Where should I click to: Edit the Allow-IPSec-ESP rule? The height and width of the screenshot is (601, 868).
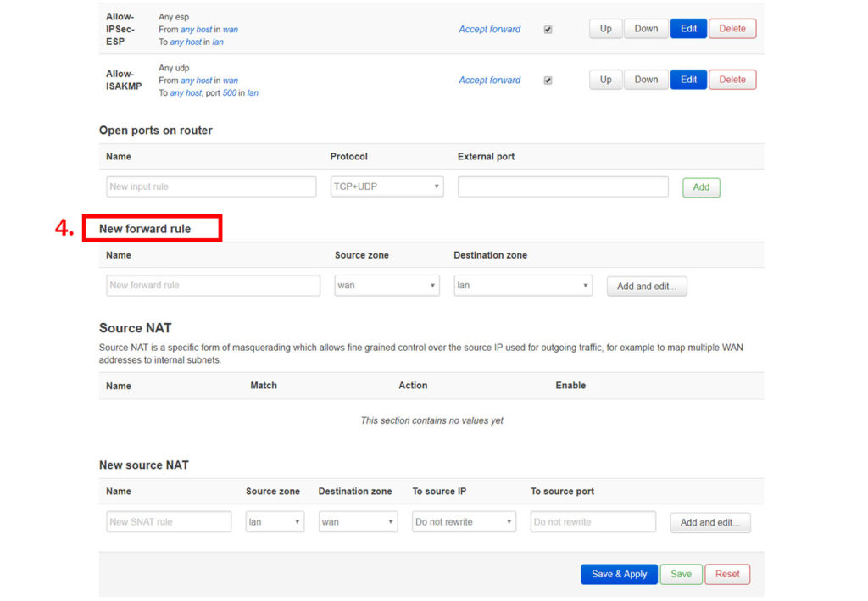687,28
